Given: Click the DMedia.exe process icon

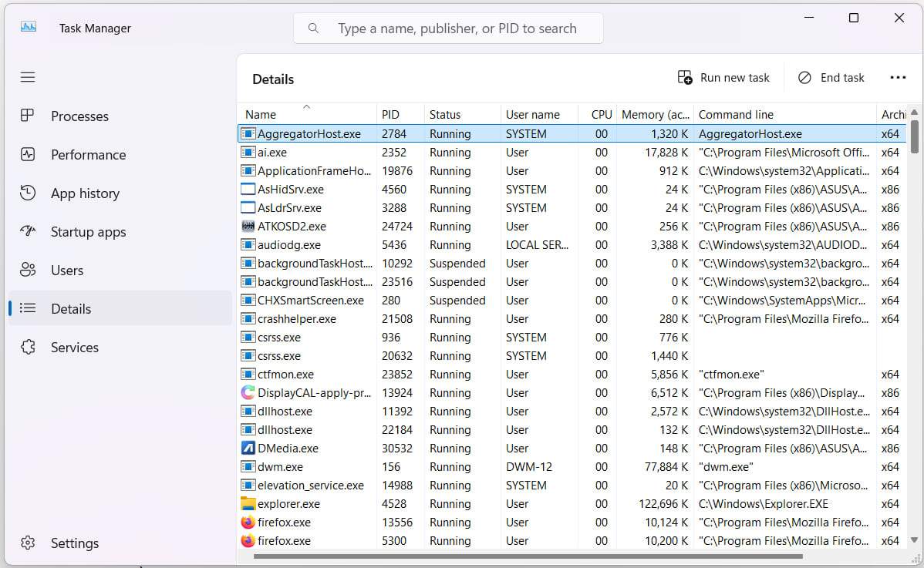Looking at the screenshot, I should coord(248,448).
